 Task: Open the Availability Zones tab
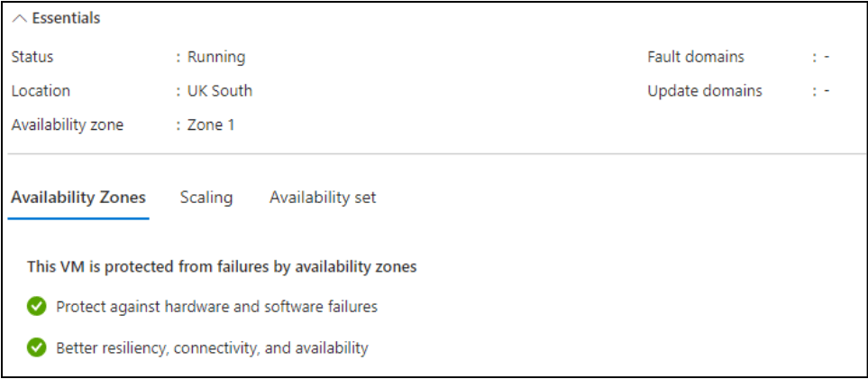point(78,198)
